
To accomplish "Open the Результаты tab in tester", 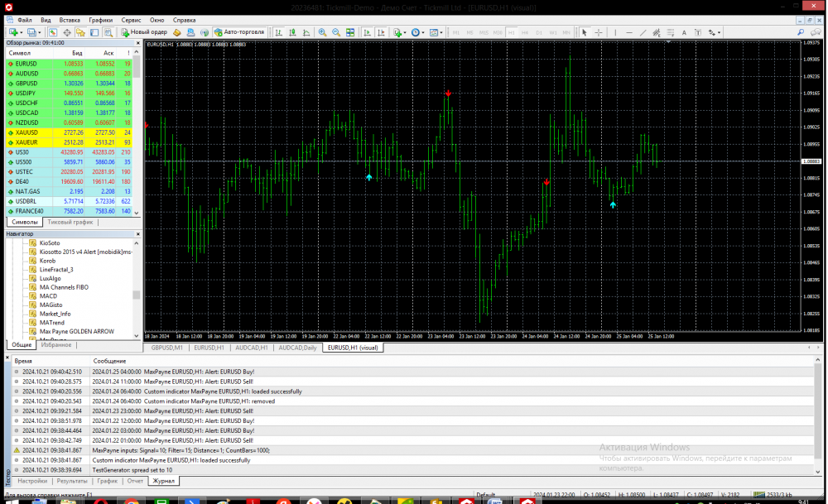I will (x=72, y=480).
